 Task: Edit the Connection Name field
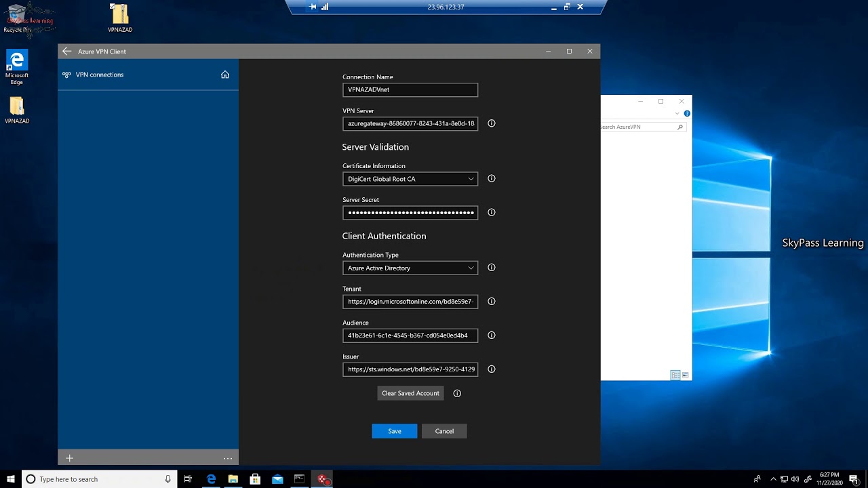410,89
